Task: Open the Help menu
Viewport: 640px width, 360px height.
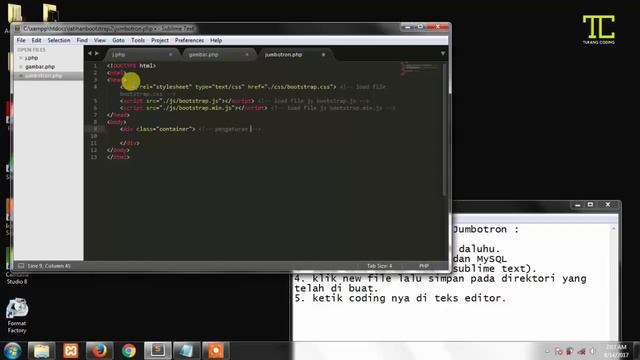Action: pos(216,40)
